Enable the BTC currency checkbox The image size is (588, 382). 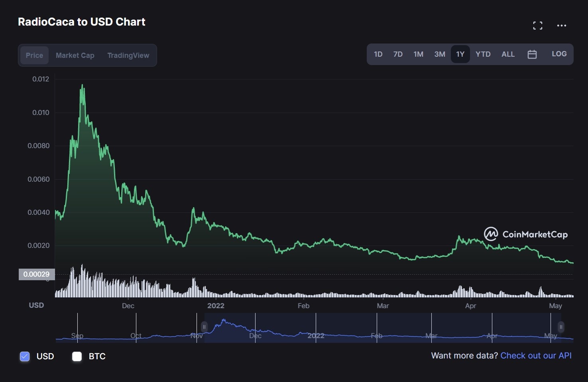[77, 356]
